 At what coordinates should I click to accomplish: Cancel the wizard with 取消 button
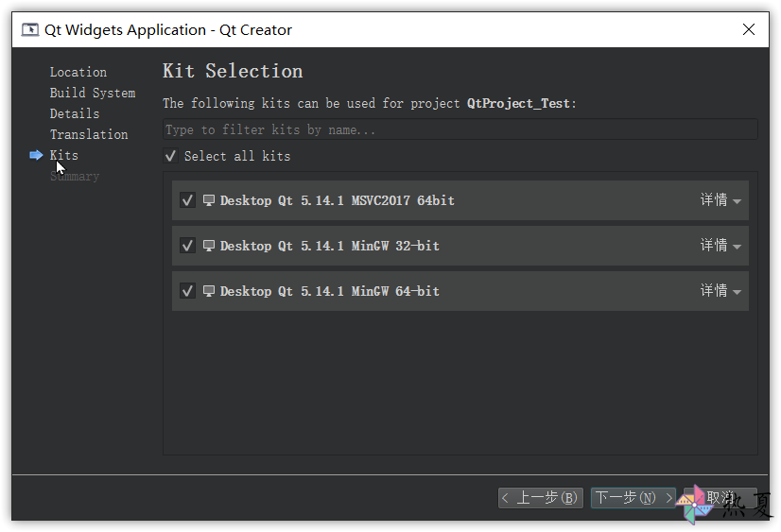720,498
